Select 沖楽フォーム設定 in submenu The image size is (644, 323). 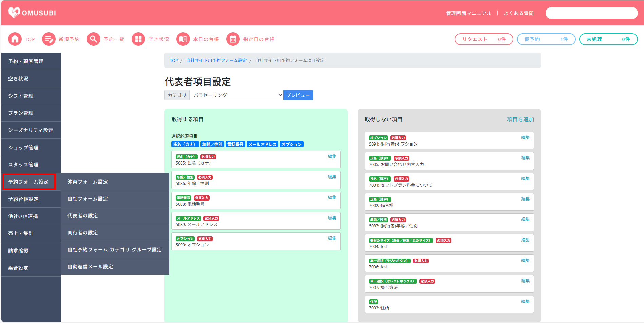87,182
